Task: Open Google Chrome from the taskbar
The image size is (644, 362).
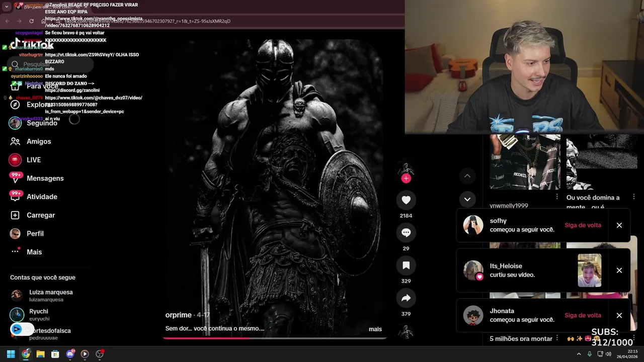Action: pyautogui.click(x=26, y=354)
